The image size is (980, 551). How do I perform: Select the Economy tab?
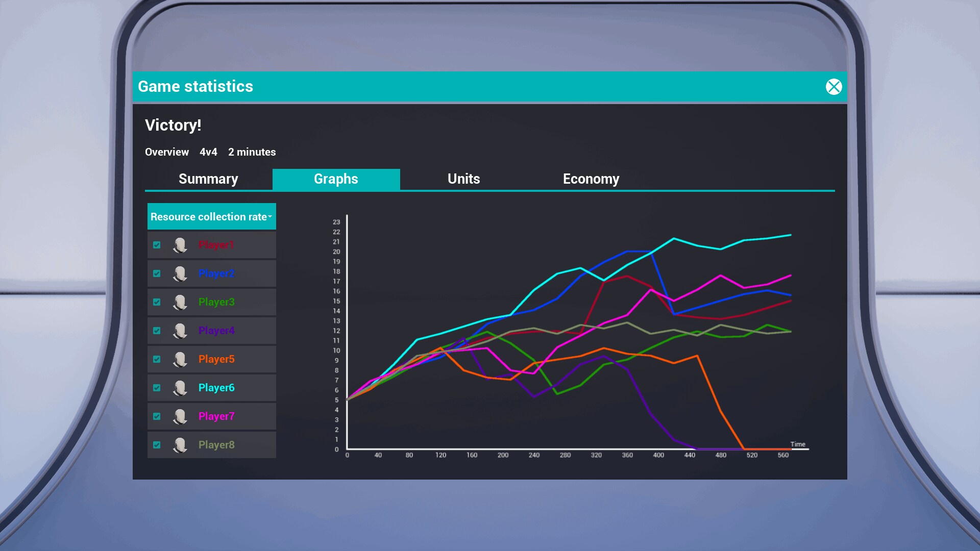coord(591,179)
